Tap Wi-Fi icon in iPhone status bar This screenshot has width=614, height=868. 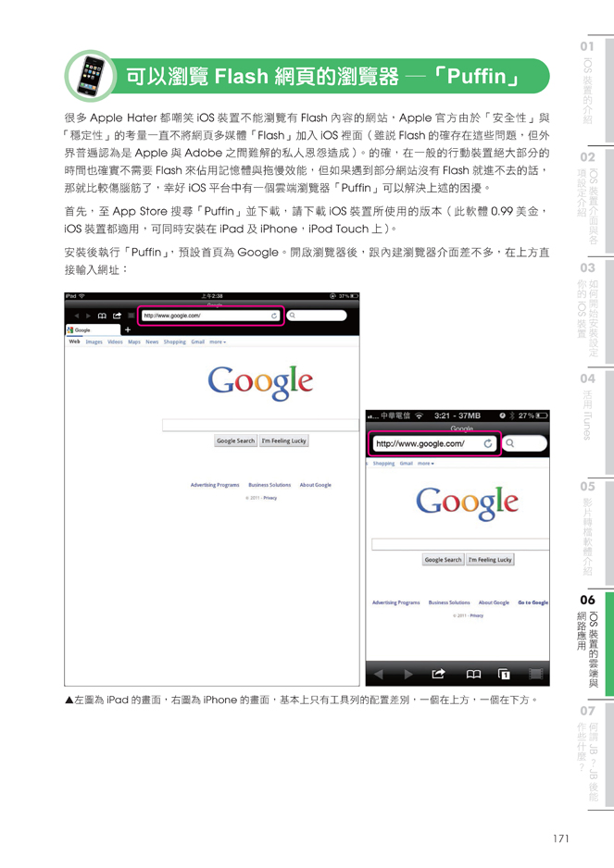[419, 415]
